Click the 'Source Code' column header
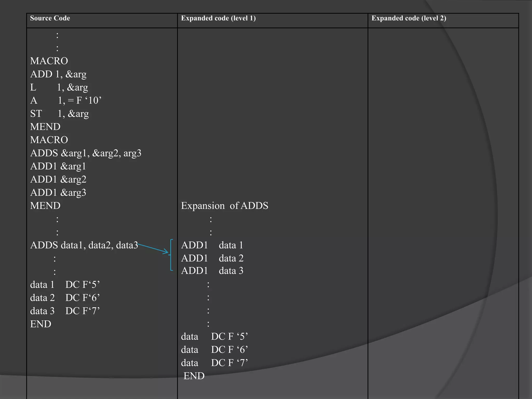Screen dimensions: 532x399 click(50, 18)
